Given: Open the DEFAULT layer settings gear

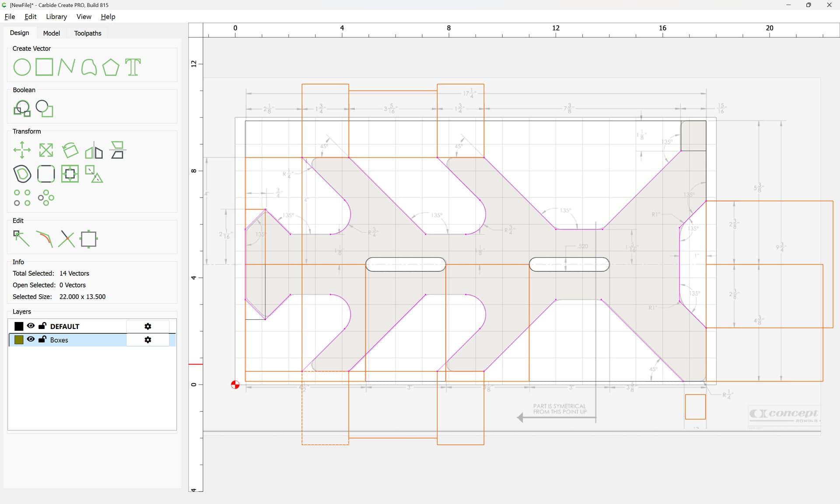Looking at the screenshot, I should (148, 326).
